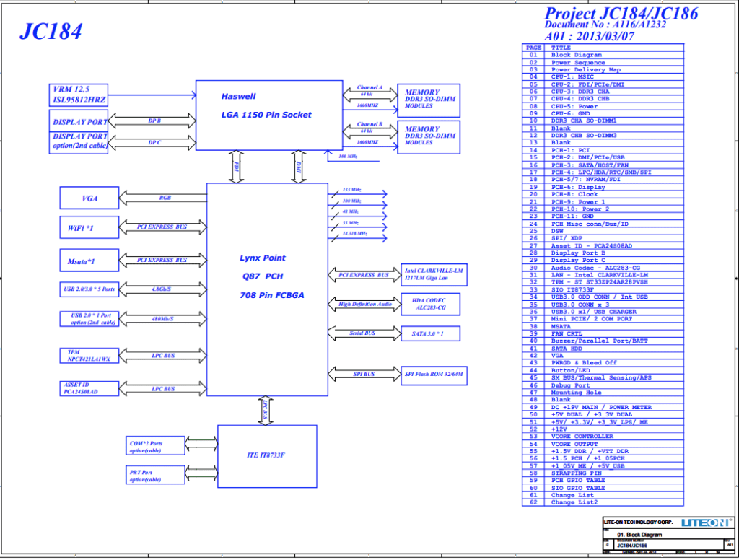
Task: Select the Channel A memory module block
Action: (429, 100)
